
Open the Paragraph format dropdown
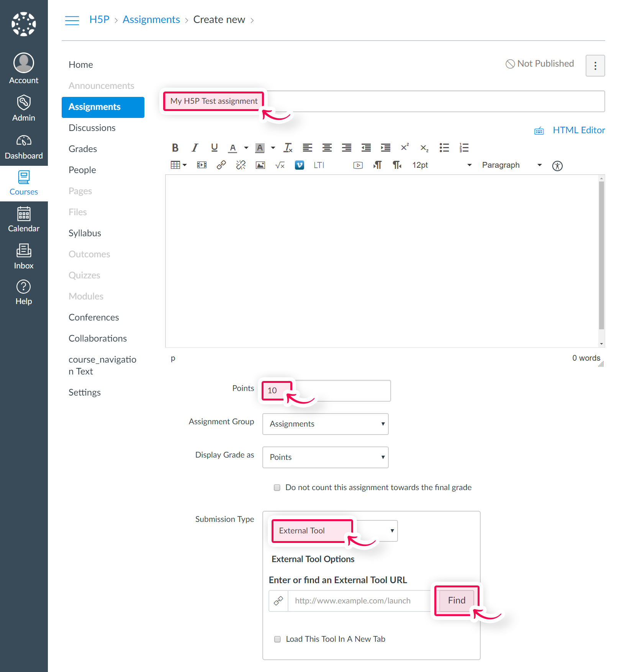512,165
